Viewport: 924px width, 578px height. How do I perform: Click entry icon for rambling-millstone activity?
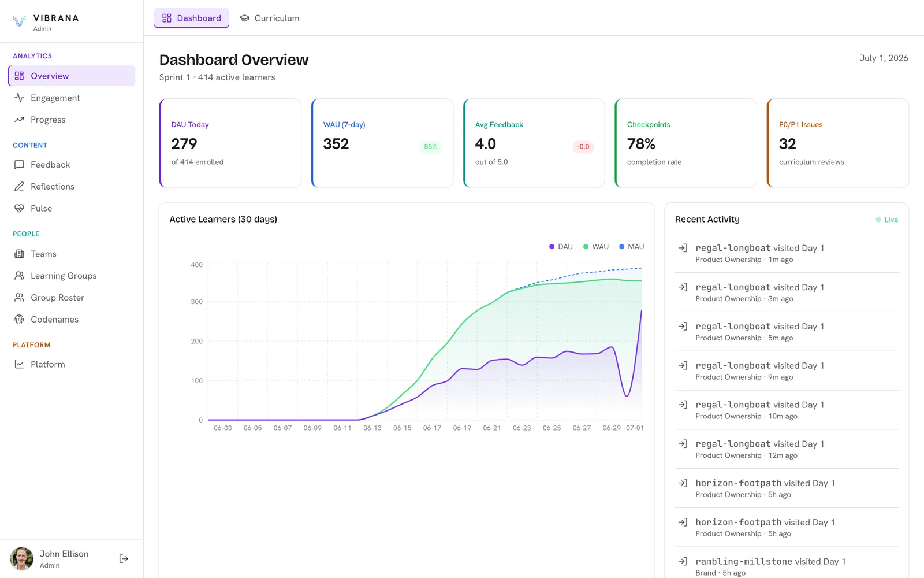pos(683,561)
